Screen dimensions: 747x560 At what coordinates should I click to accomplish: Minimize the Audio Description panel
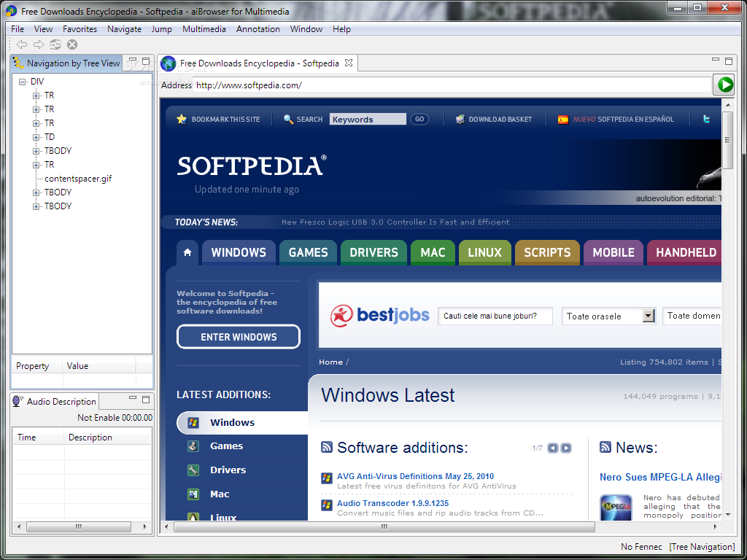pos(133,399)
